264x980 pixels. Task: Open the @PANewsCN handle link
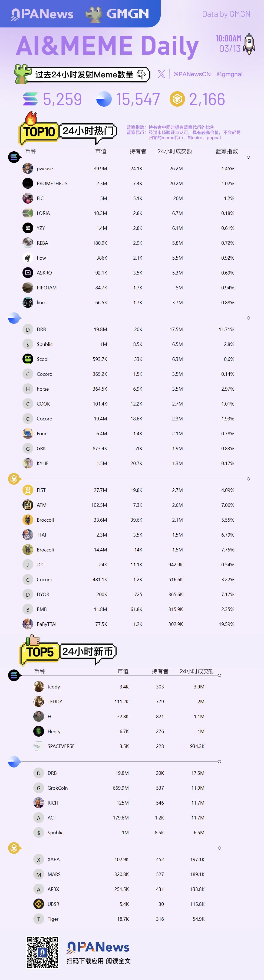pyautogui.click(x=192, y=74)
